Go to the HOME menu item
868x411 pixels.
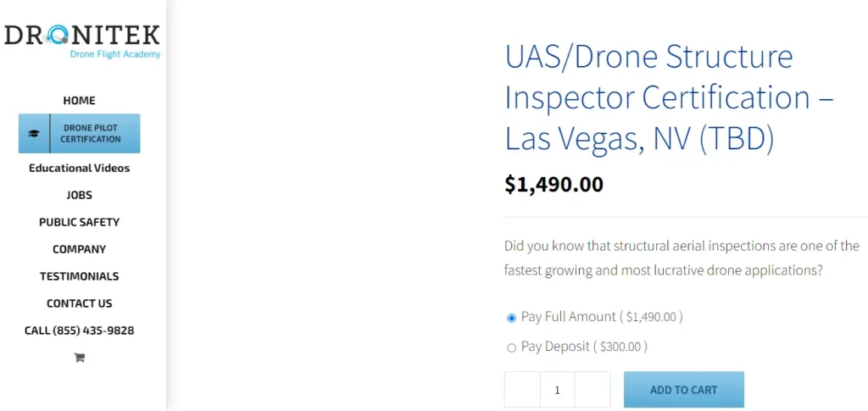click(x=80, y=100)
